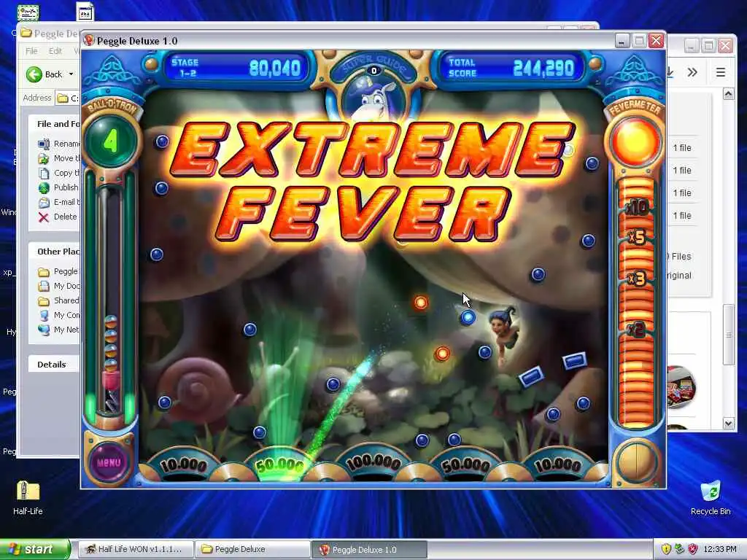Click the green Ball-O-Tron ball counter showing 4

pyautogui.click(x=111, y=141)
